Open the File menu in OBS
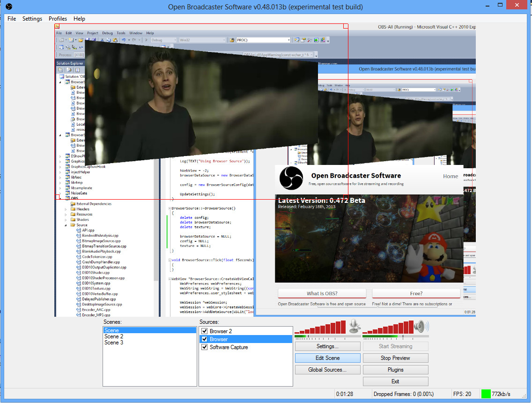This screenshot has height=403, width=532. (12, 19)
